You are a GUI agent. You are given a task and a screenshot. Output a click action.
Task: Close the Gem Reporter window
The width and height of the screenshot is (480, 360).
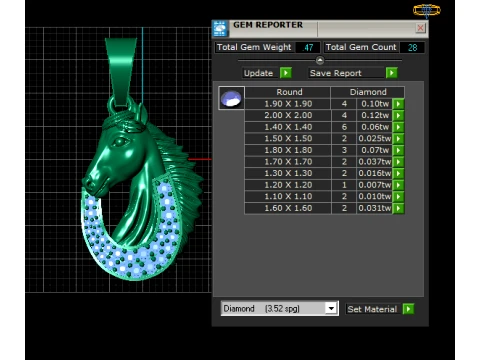(420, 28)
